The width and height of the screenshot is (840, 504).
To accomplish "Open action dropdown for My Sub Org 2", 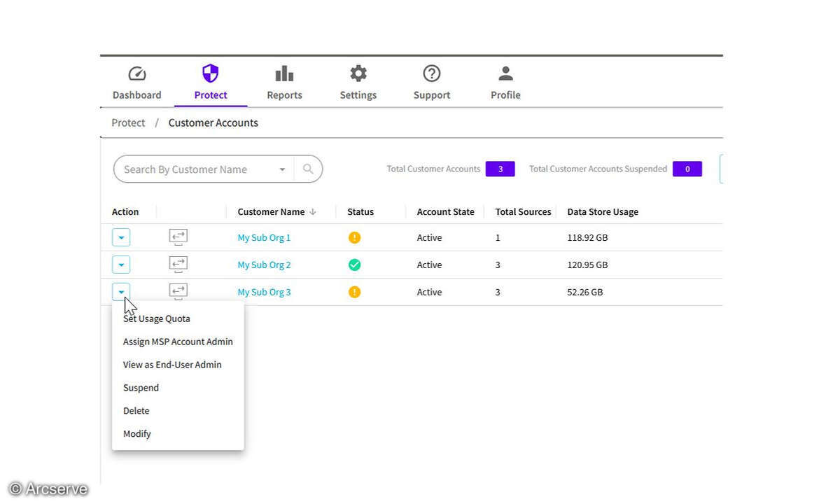I will coord(121,265).
